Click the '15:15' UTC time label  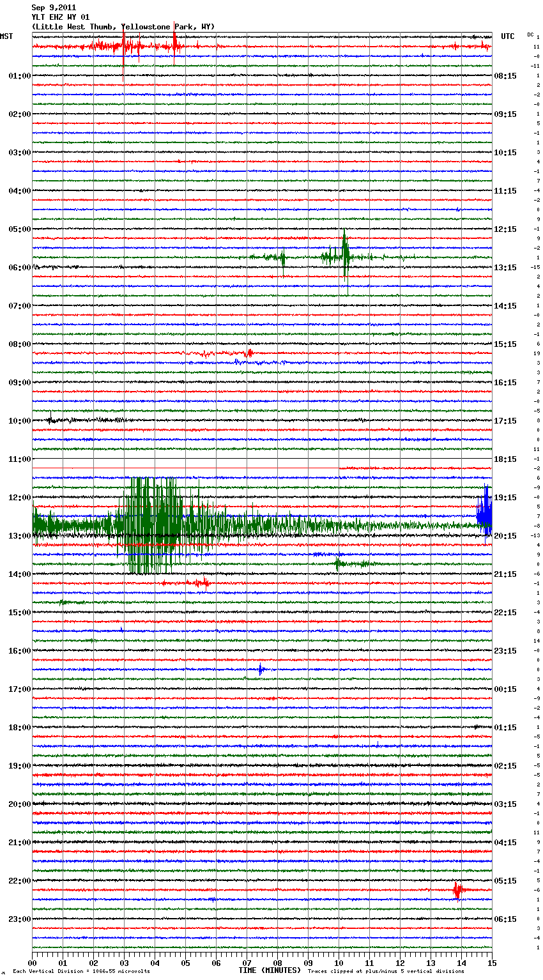(505, 344)
